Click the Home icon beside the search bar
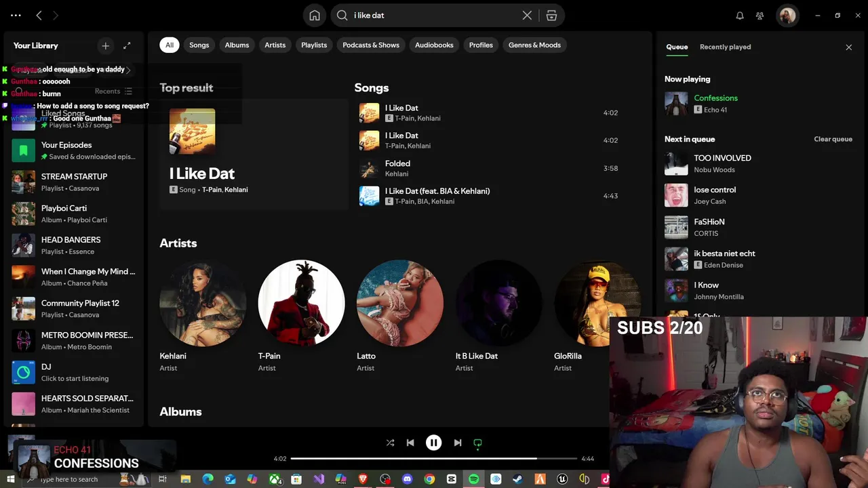 point(315,16)
